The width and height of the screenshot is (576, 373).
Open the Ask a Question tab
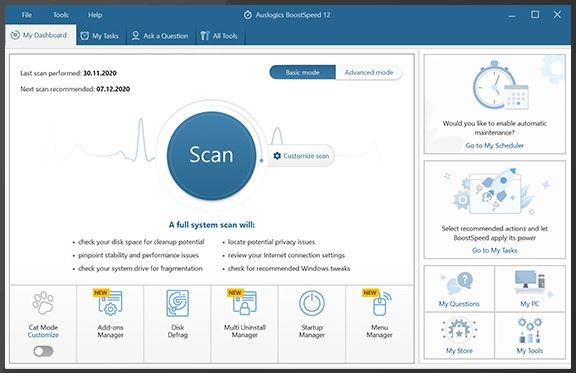point(160,36)
